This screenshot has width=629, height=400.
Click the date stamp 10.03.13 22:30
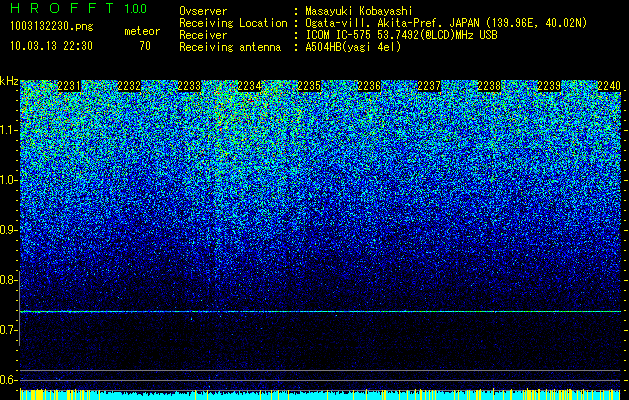51,46
